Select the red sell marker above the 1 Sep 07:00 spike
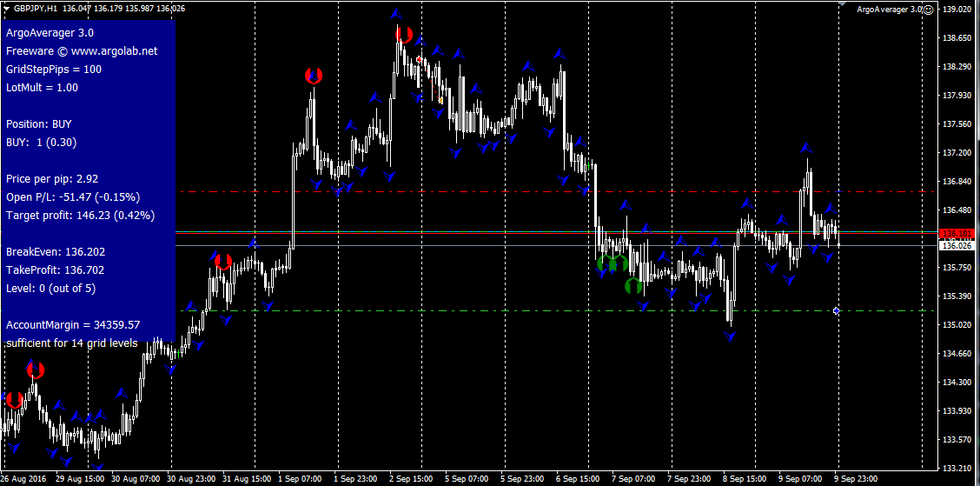980x486 pixels. click(x=313, y=76)
